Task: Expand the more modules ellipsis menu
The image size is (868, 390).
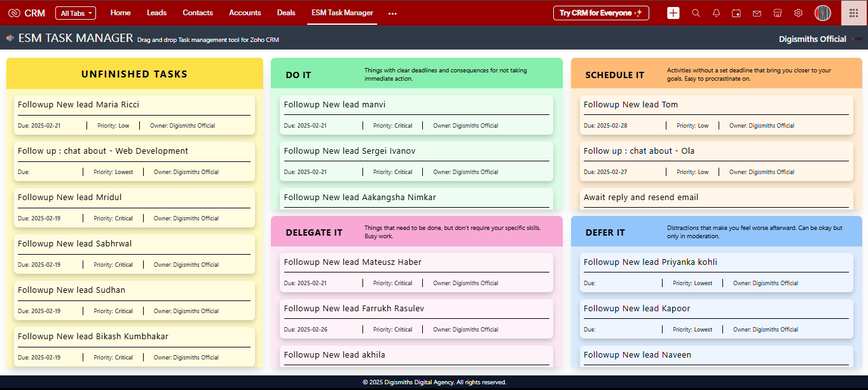Action: [392, 13]
